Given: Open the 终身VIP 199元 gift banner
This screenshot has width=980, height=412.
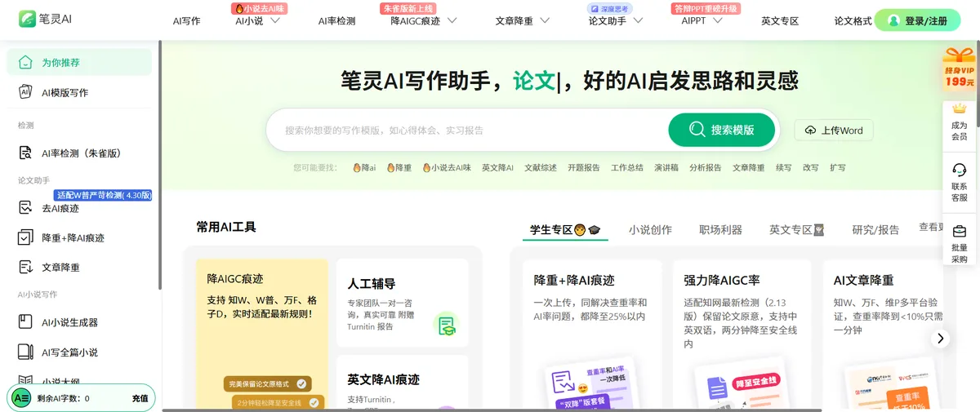Looking at the screenshot, I should click(x=960, y=69).
